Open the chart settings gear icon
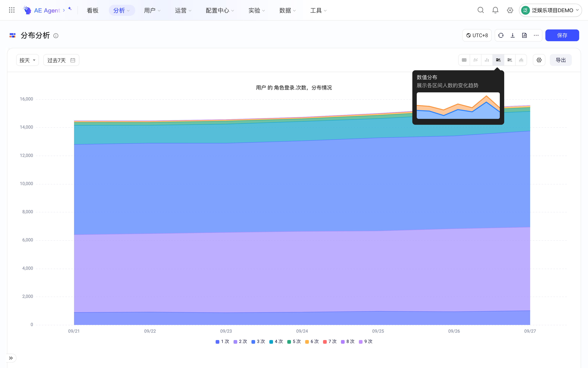Viewport: 588px width, 368px height. point(539,60)
